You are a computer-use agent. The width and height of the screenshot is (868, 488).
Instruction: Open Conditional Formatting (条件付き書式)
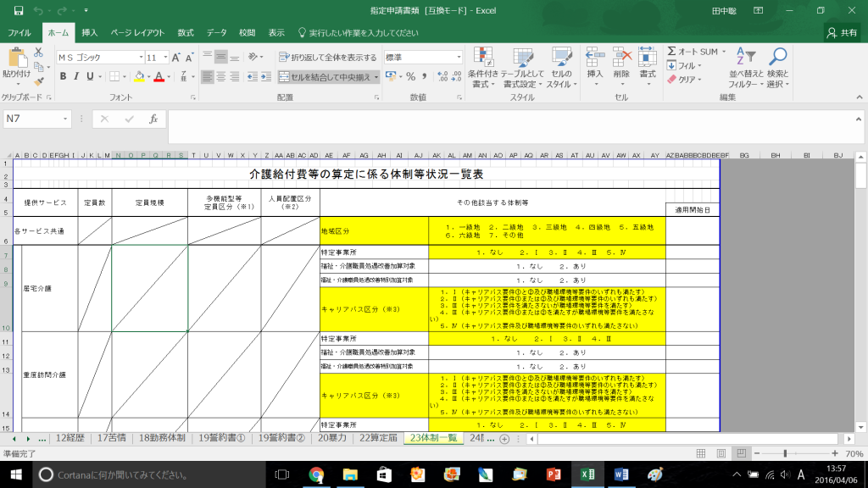point(482,68)
